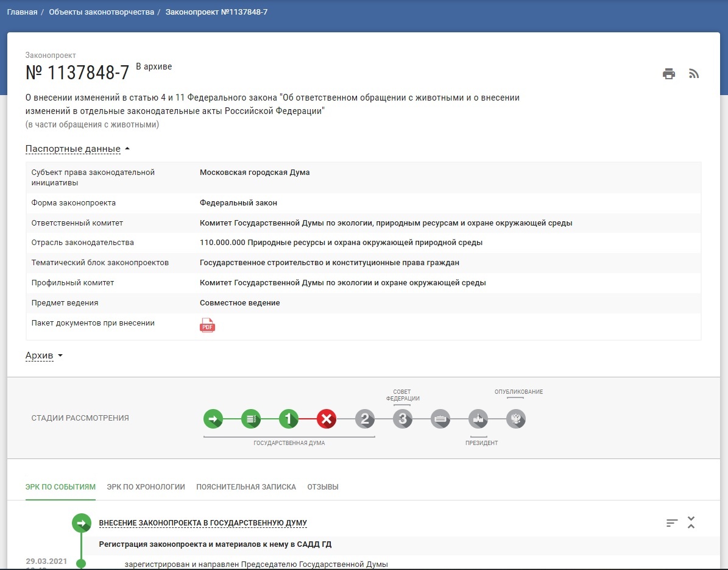Click Регистрация законопроекта в САДД ГД row
The height and width of the screenshot is (570, 728).
click(x=215, y=544)
